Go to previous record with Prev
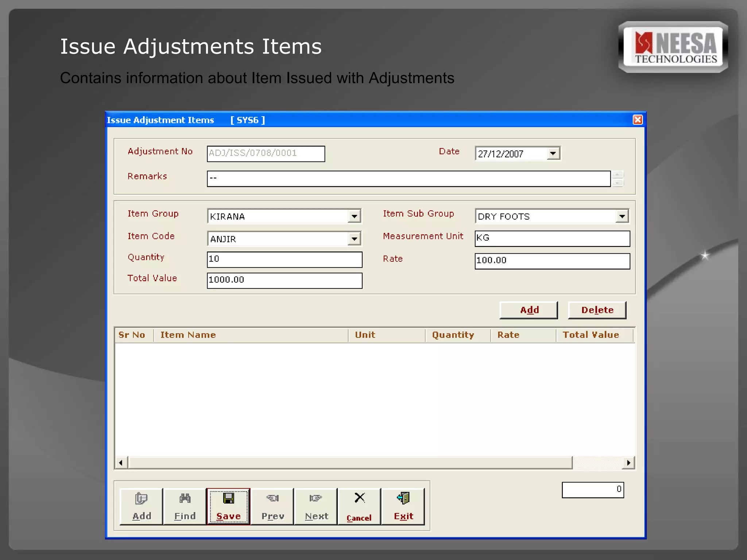The image size is (747, 560). click(272, 506)
